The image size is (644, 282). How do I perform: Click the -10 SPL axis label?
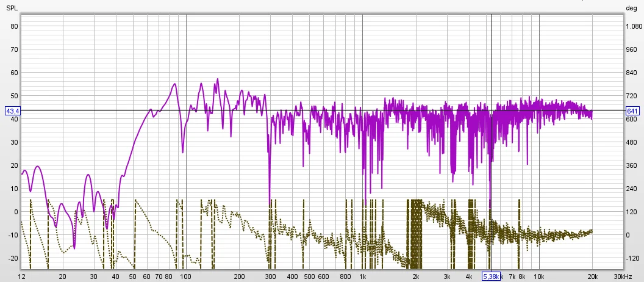[13, 235]
